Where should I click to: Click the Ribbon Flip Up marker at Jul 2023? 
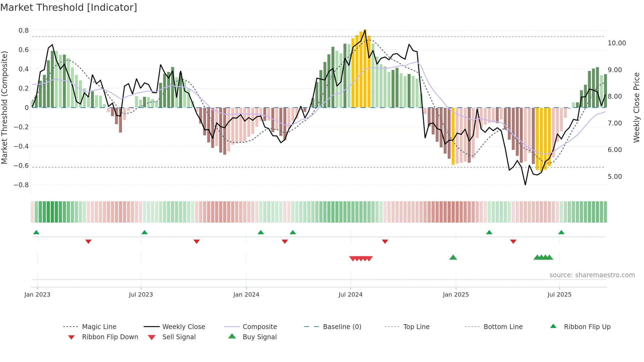coord(144,232)
